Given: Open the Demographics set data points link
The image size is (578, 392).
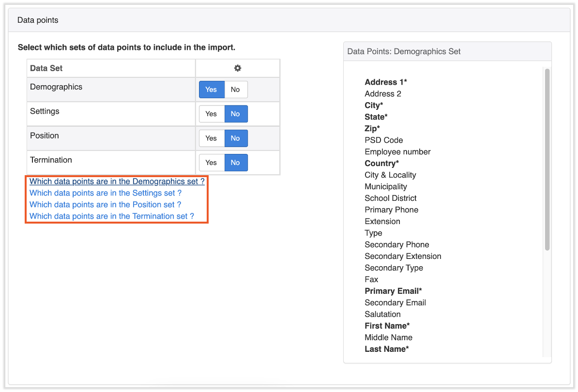Looking at the screenshot, I should [x=117, y=181].
